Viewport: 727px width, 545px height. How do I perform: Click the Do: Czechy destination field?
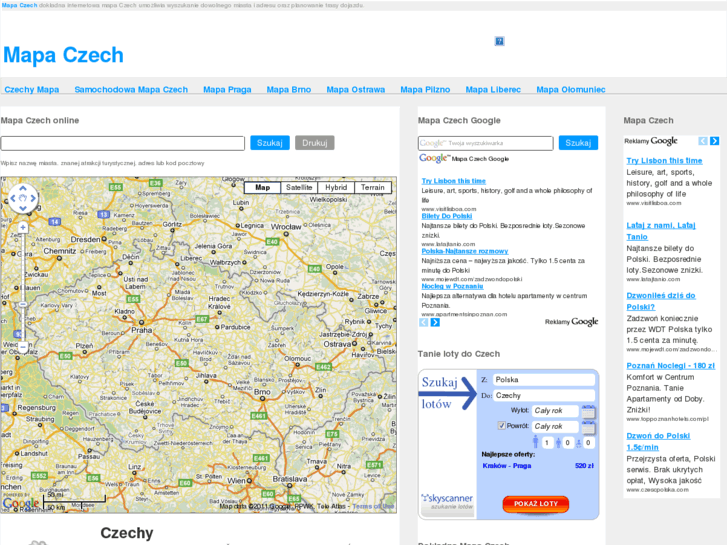[544, 396]
